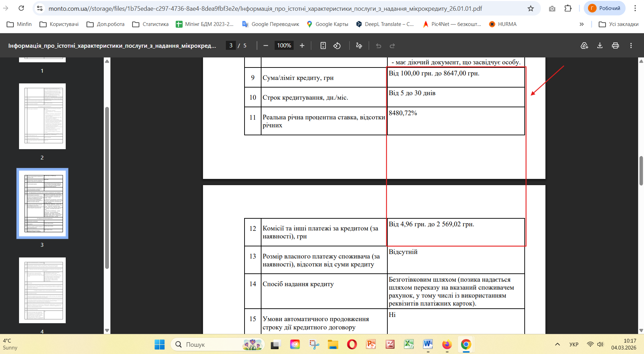Click document scrollbar up arrow
The height and width of the screenshot is (354, 644).
tap(641, 61)
